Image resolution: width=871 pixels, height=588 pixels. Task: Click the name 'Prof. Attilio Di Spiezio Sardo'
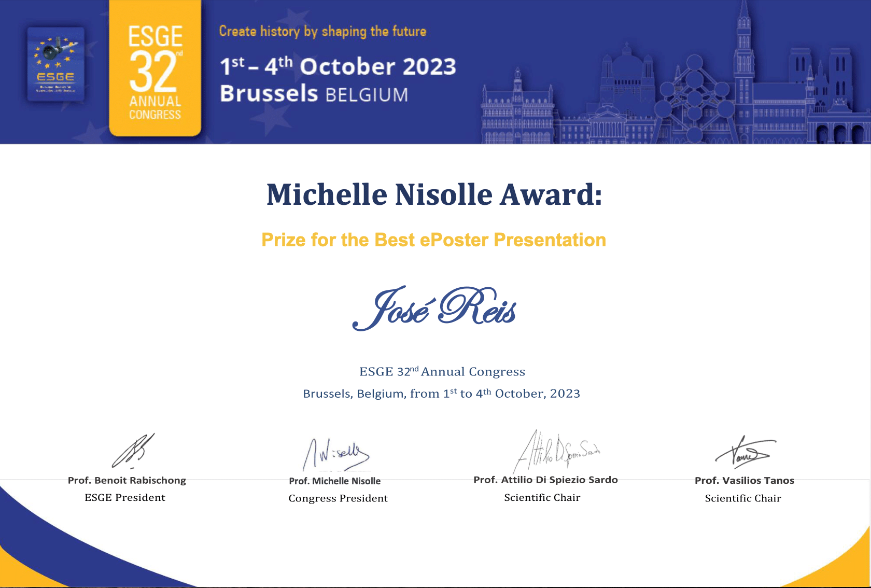546,480
